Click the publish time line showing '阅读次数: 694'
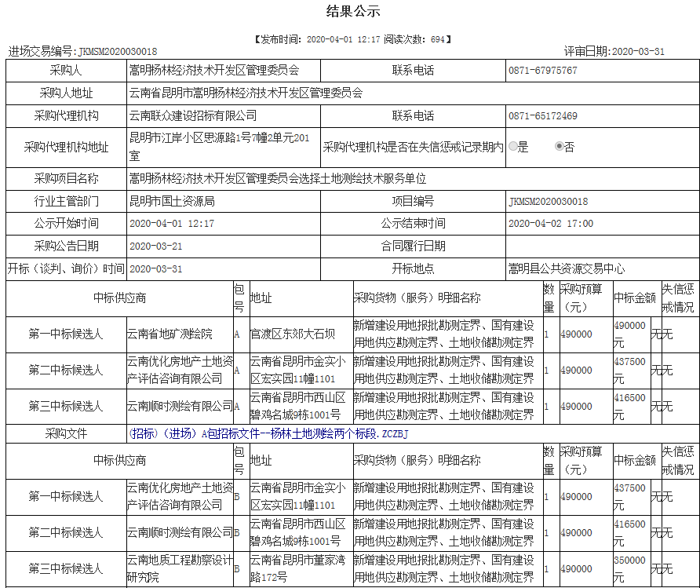 352,39
